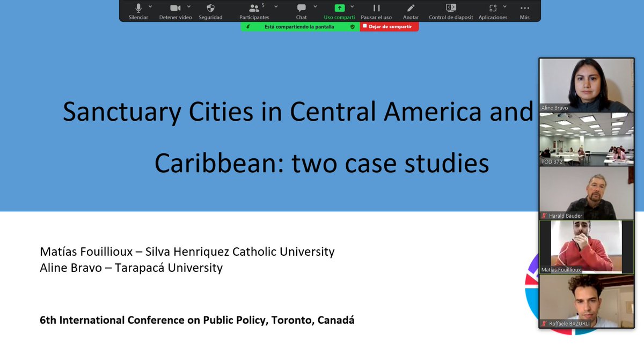This screenshot has height=362, width=644.
Task: Click muted mic icon on Raffaele BAZURLI tile
Action: (544, 324)
